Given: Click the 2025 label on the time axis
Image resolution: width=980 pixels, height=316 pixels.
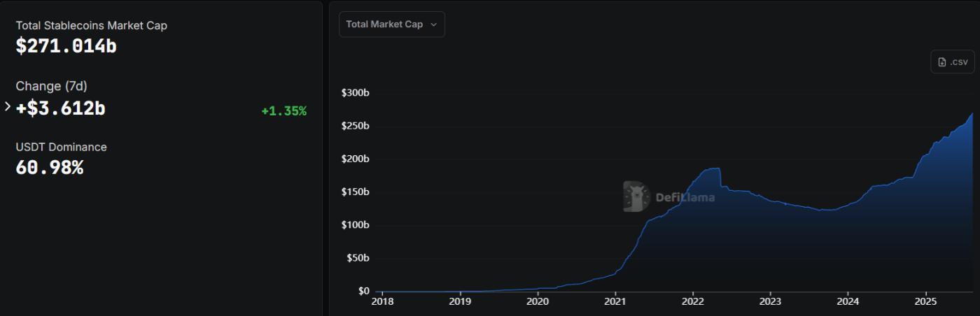Looking at the screenshot, I should coord(925,302).
